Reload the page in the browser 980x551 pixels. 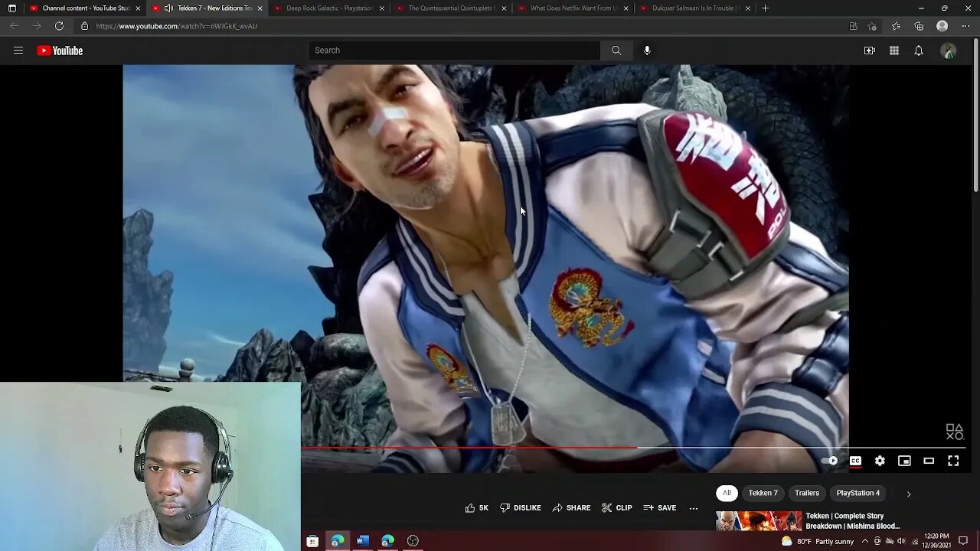tap(59, 26)
